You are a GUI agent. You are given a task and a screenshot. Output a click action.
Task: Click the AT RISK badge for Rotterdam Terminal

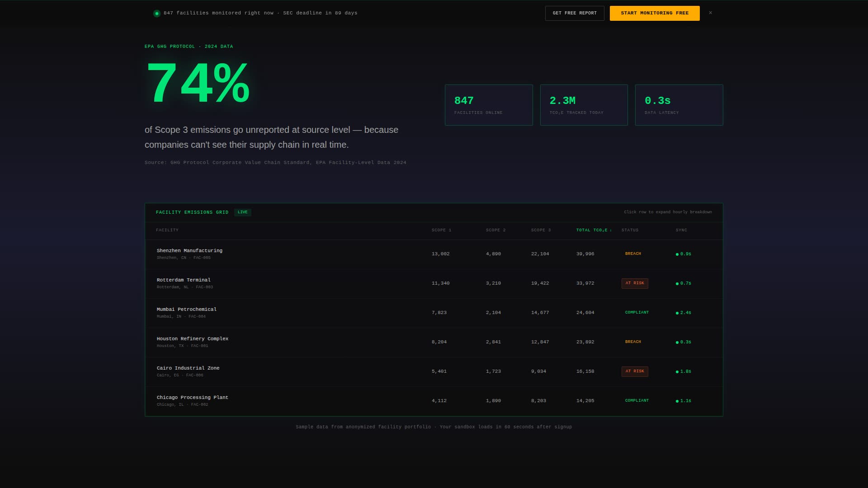pyautogui.click(x=635, y=283)
